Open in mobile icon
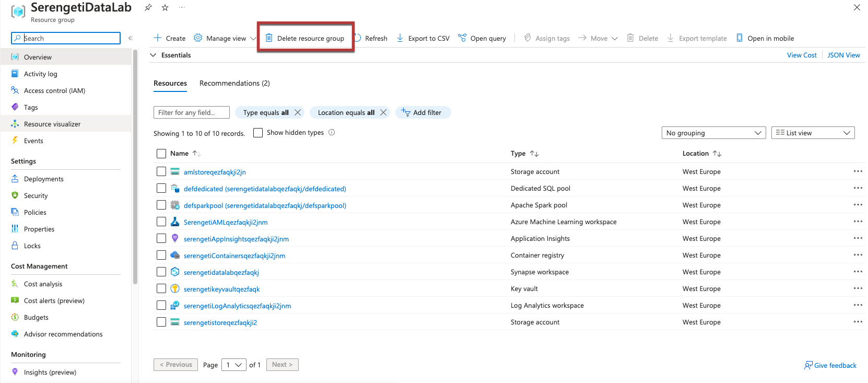Screen dimensions: 868x383 (740, 38)
